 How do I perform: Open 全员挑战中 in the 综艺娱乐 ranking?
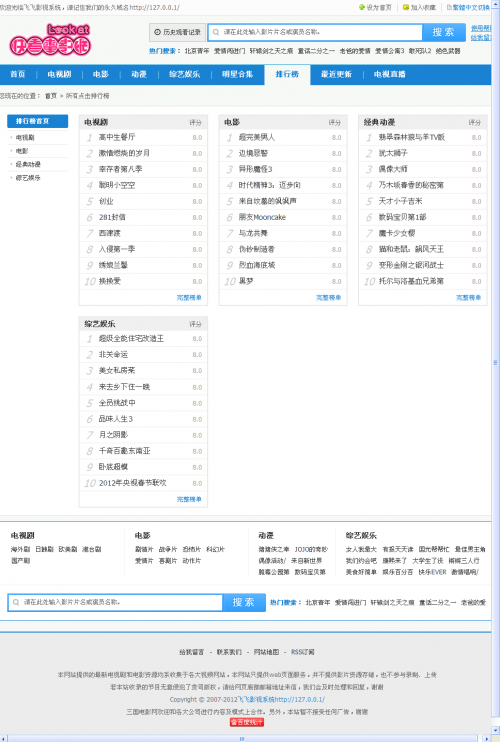coord(117,403)
